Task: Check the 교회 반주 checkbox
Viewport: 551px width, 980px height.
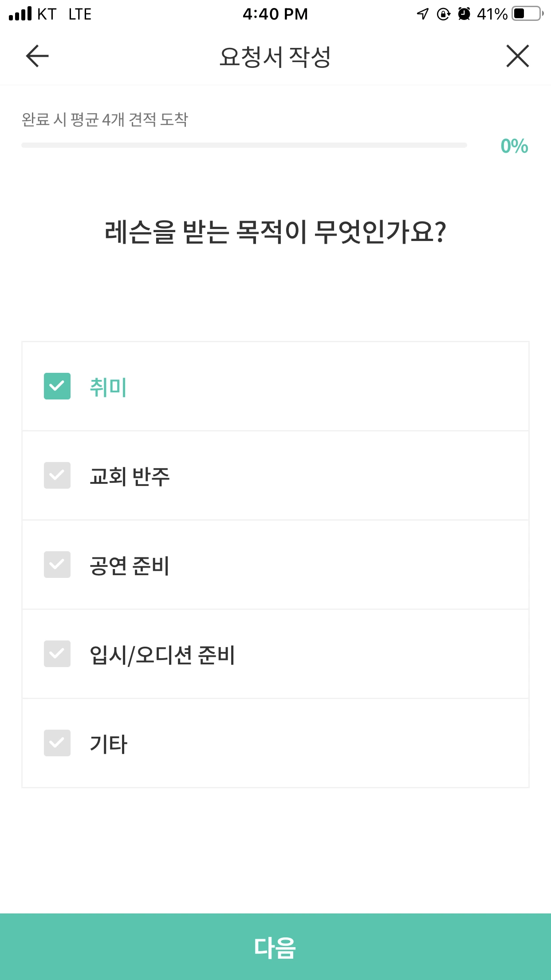Action: tap(57, 475)
